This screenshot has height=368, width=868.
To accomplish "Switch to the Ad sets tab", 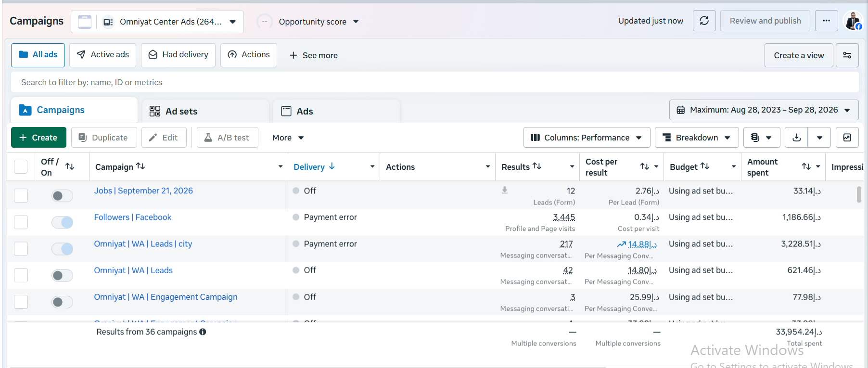I will 205,111.
